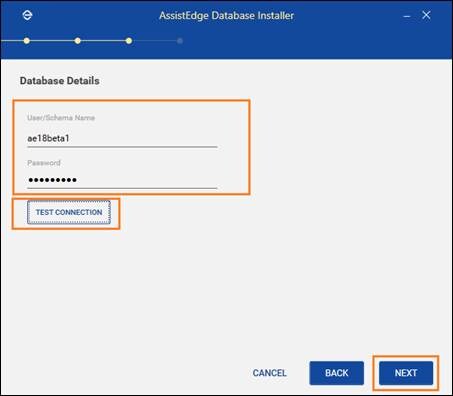
Task: Click the Password label text
Action: tap(44, 163)
